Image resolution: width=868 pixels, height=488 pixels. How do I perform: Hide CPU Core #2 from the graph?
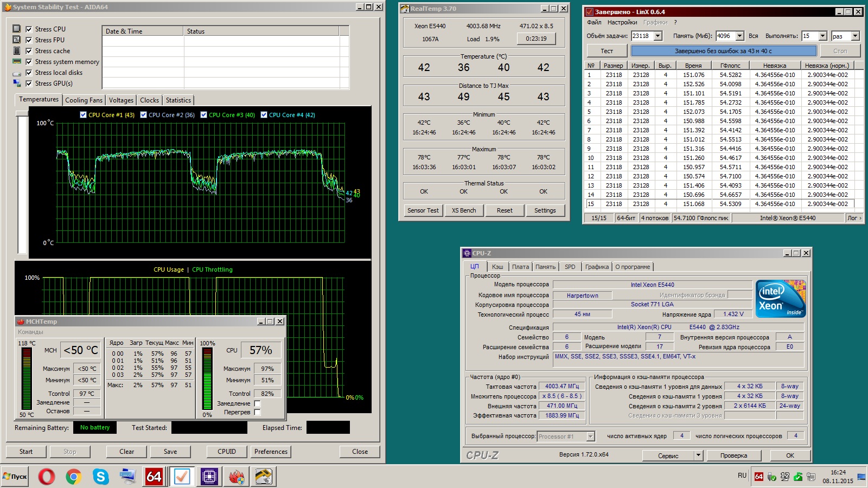tap(144, 115)
